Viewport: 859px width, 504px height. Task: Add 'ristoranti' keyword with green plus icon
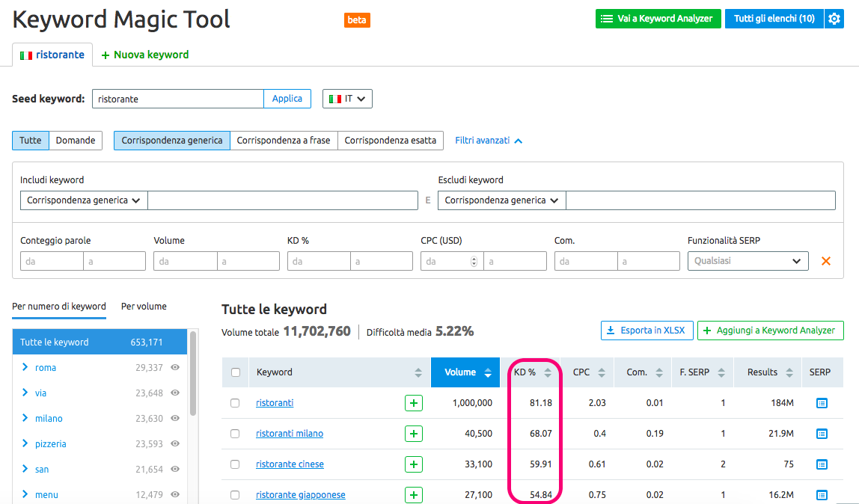413,403
